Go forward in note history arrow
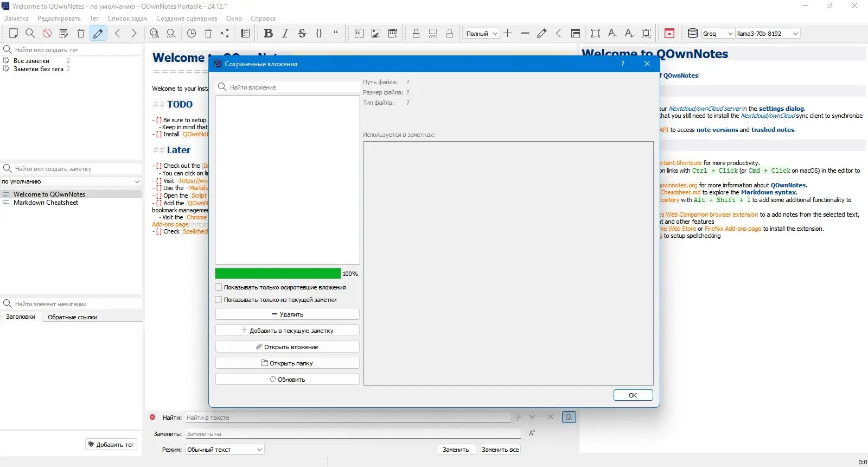The height and width of the screenshot is (467, 868). click(x=134, y=33)
